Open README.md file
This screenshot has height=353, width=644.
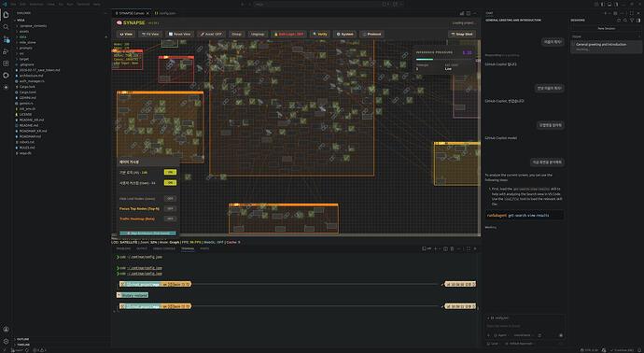tap(29, 125)
